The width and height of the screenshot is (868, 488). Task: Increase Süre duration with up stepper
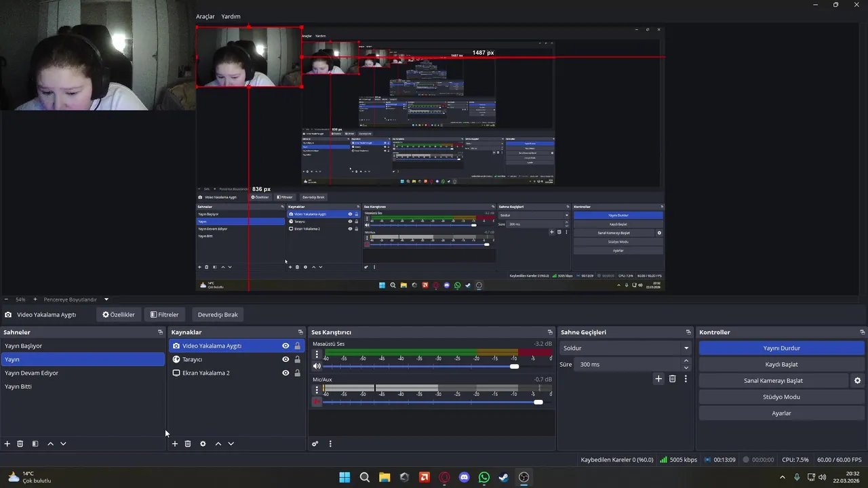pos(686,361)
